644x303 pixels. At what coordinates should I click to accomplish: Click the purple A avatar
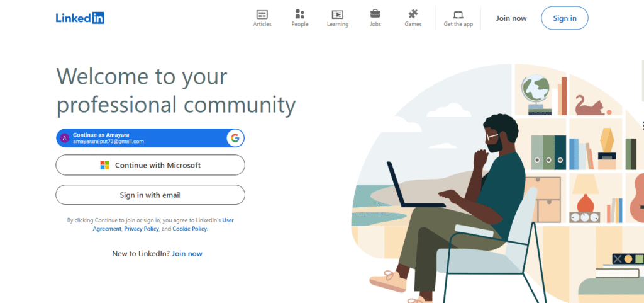65,138
